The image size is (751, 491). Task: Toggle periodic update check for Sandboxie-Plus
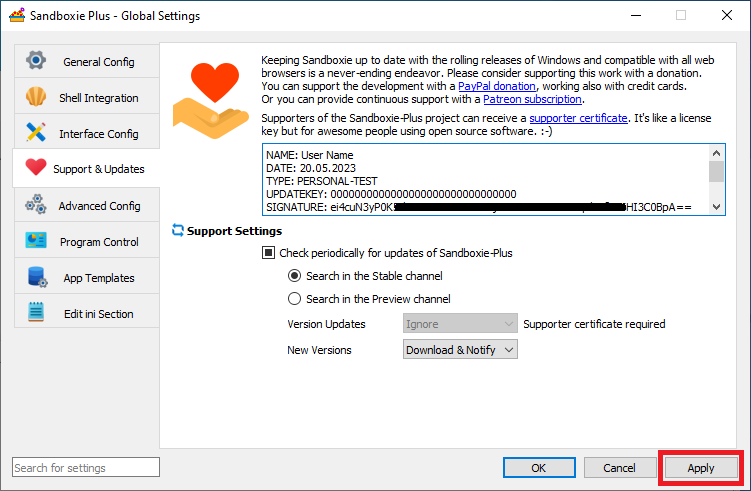click(x=269, y=253)
